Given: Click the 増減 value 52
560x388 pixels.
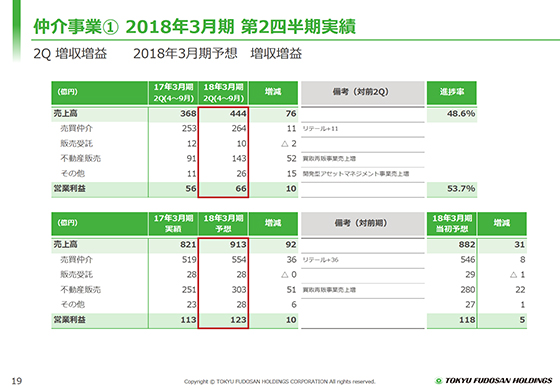Looking at the screenshot, I should pyautogui.click(x=291, y=158).
